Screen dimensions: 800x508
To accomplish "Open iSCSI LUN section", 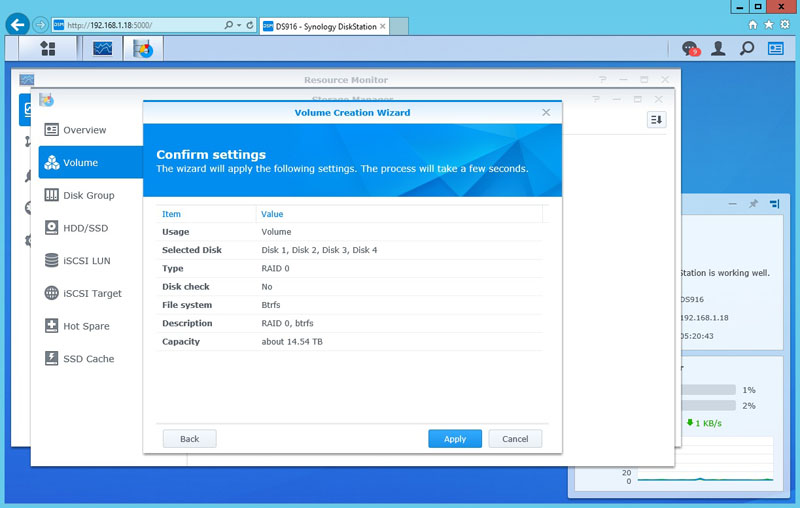I will [86, 261].
